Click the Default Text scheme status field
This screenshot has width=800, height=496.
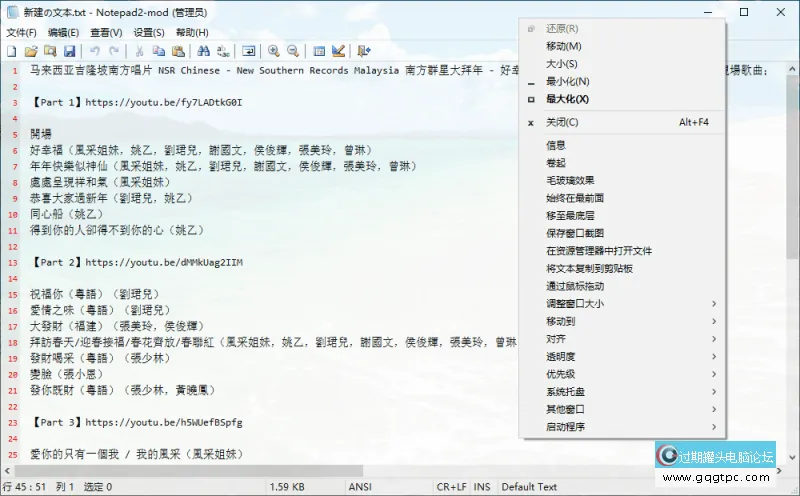[x=529, y=487]
